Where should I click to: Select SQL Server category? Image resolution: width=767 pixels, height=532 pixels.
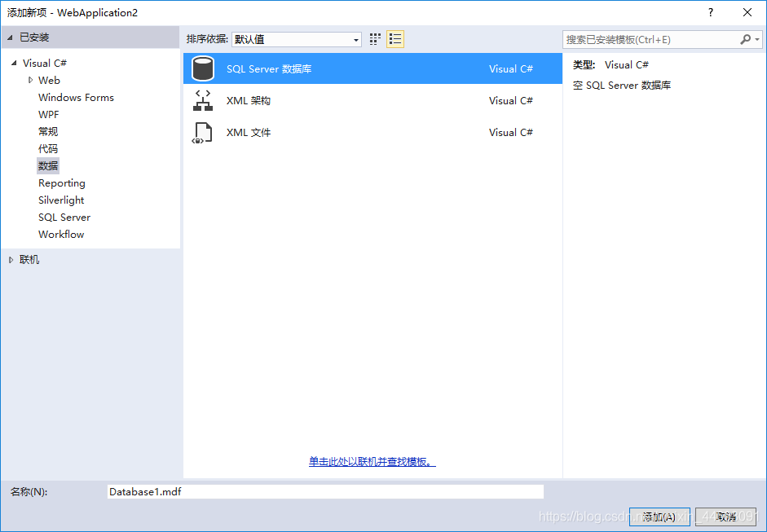tap(64, 217)
